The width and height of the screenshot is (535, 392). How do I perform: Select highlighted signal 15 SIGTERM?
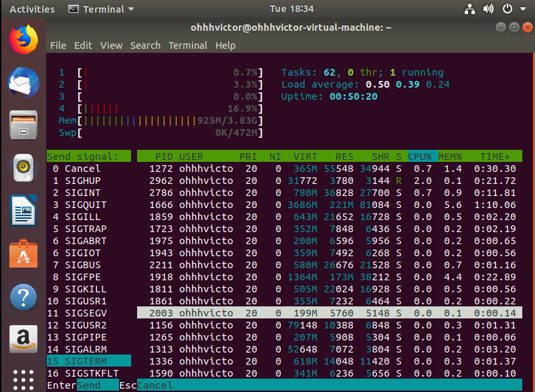pyautogui.click(x=89, y=361)
